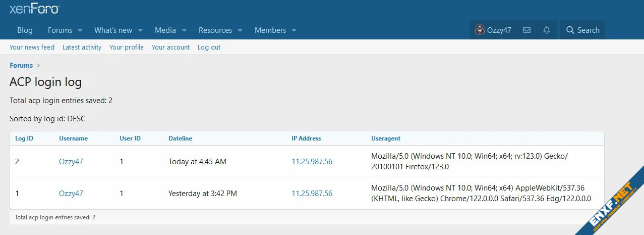Expand the Media dropdown arrow
Image resolution: width=644 pixels, height=235 pixels.
coord(184,30)
